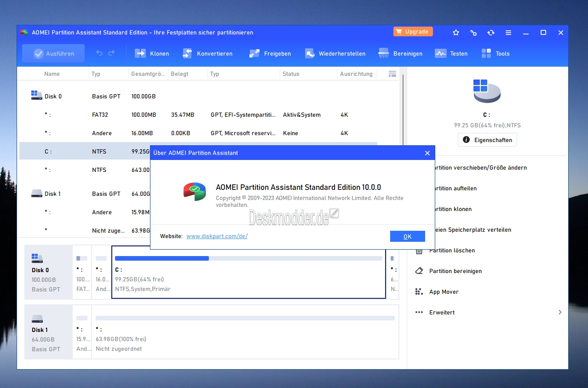The image size is (588, 388).
Task: Click the redo arrow in toolbar
Action: click(x=111, y=53)
